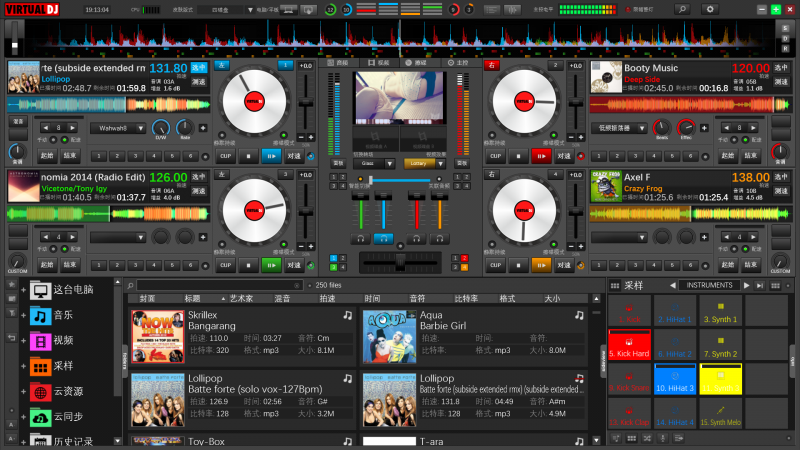Click the green play/pause on Vicetone deck
Viewport: 800px width, 450px height.
click(271, 265)
